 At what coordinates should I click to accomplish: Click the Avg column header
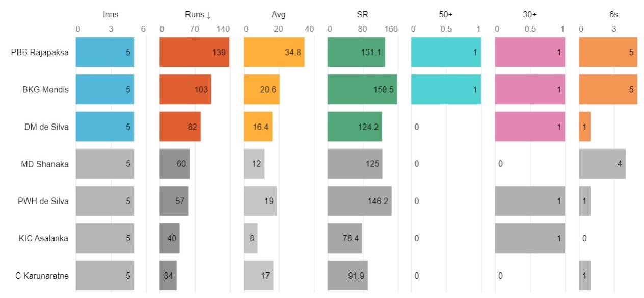(x=279, y=15)
